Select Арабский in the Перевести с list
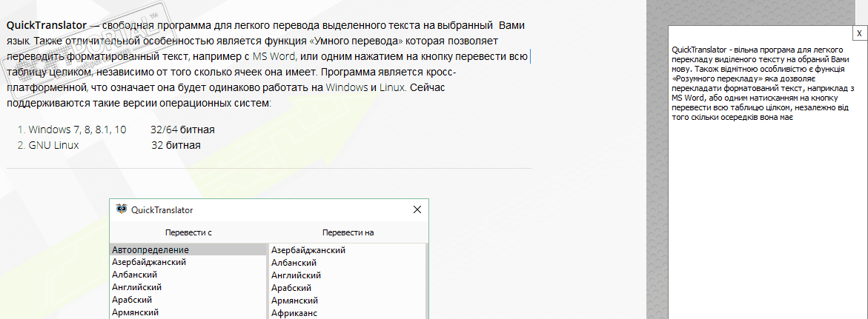The width and height of the screenshot is (868, 319). (188, 300)
